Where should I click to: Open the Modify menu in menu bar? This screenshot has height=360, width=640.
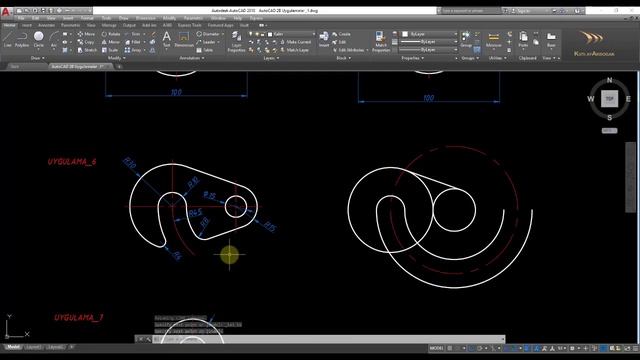click(169, 18)
